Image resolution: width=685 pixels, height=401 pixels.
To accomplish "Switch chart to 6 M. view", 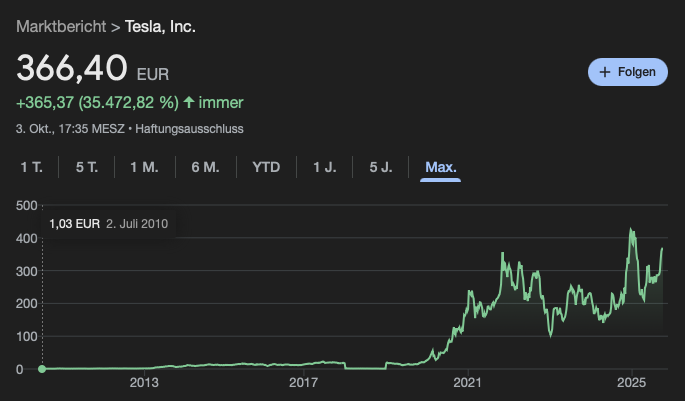I will (x=205, y=167).
